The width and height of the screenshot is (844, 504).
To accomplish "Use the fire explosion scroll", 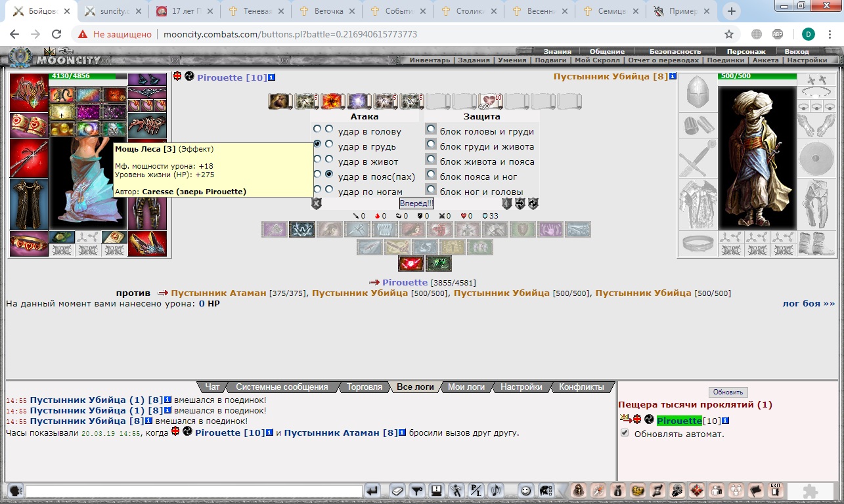I will (x=333, y=101).
